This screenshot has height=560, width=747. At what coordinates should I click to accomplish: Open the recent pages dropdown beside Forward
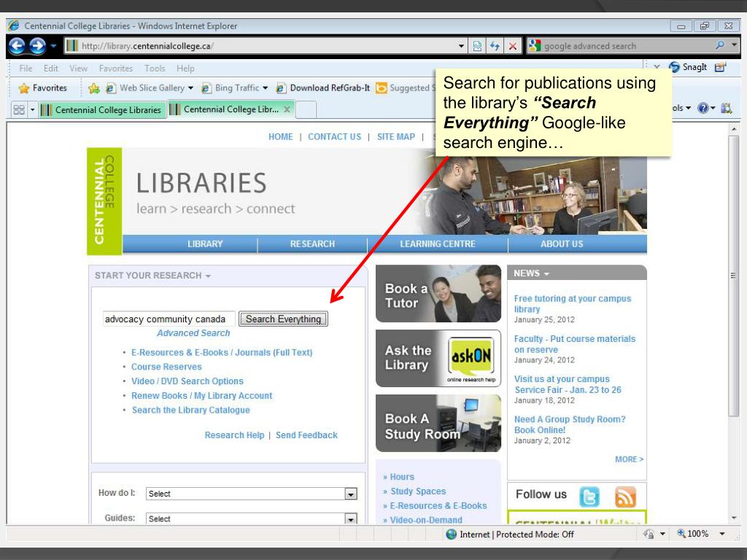click(x=53, y=46)
